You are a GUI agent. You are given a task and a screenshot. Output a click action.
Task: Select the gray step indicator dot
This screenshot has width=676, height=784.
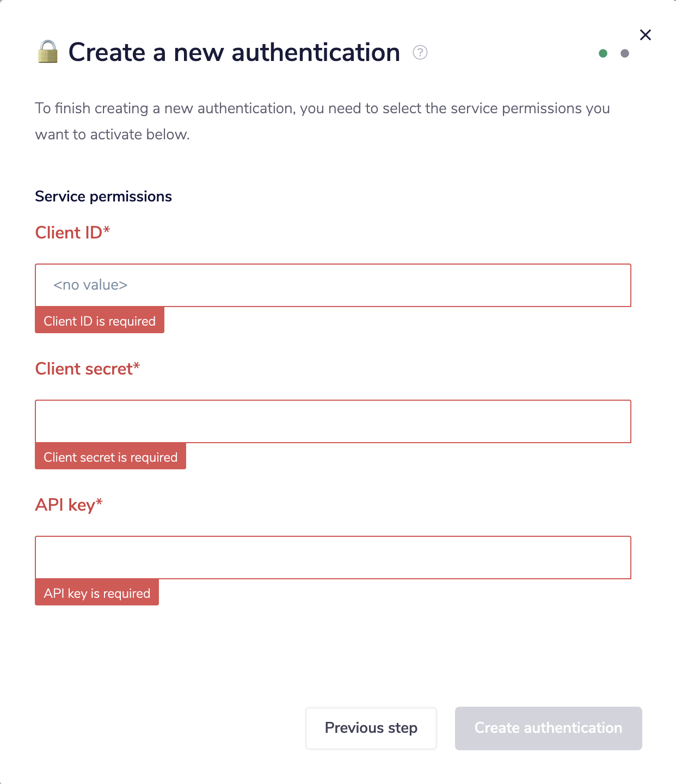click(x=625, y=53)
